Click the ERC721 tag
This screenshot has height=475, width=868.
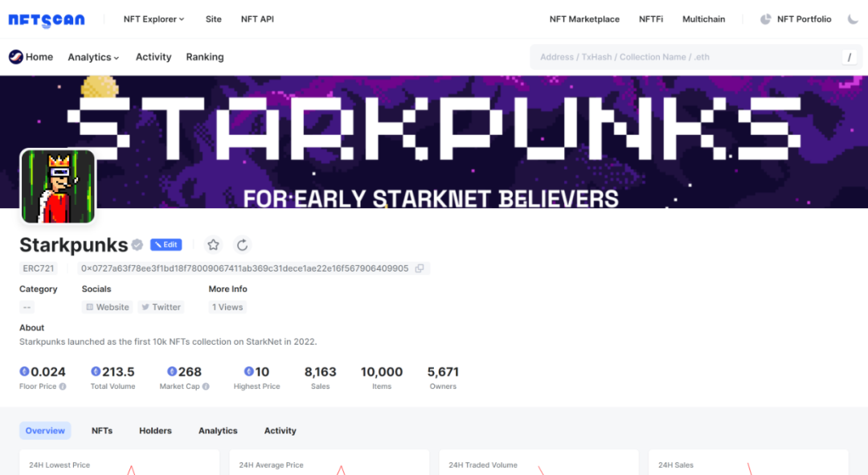(39, 268)
